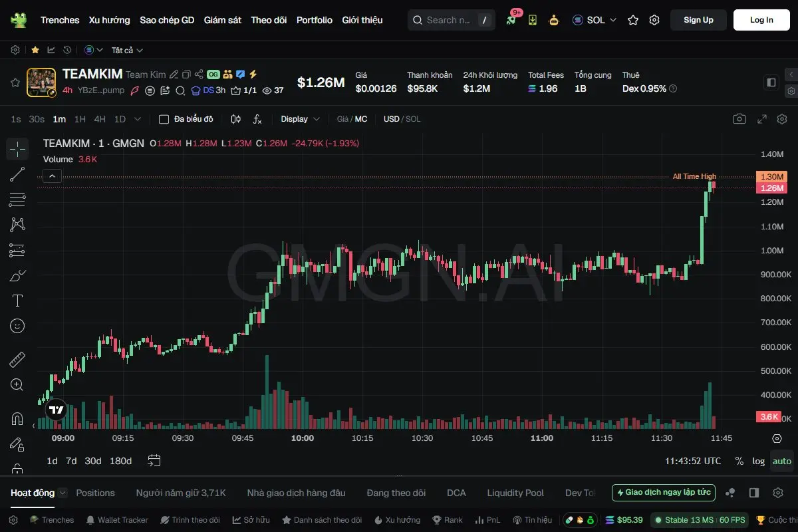Open the Display dropdown
798x532 pixels.
pyautogui.click(x=300, y=119)
